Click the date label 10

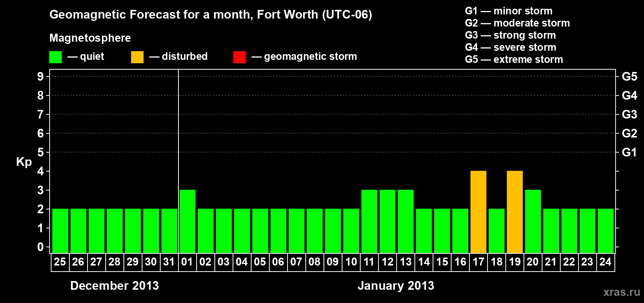click(351, 262)
